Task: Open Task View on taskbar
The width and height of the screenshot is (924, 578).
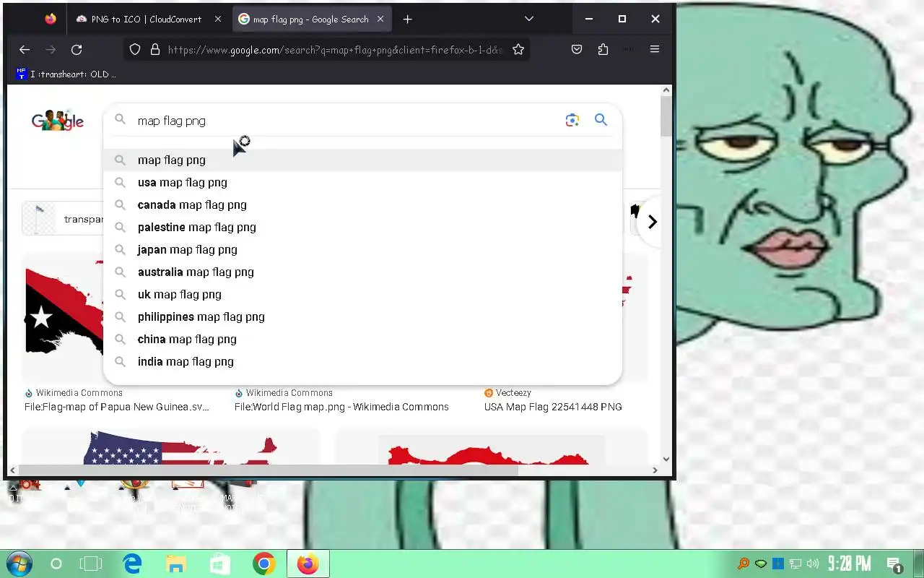Action: [x=91, y=564]
